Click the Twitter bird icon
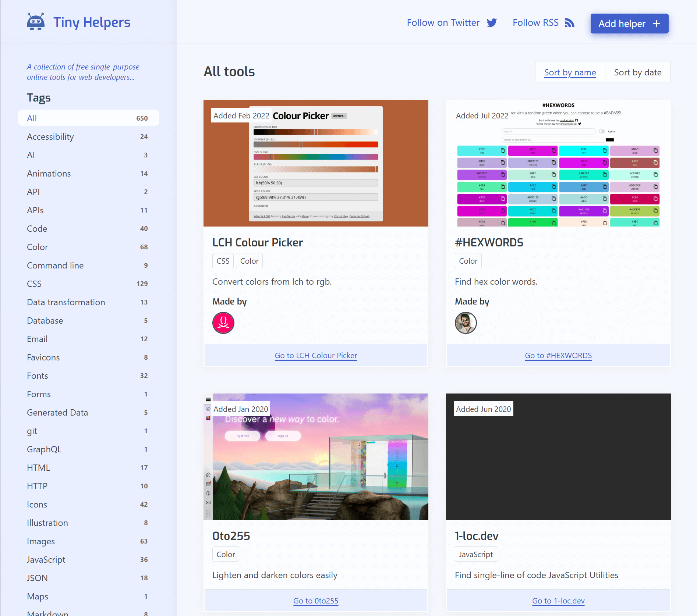697x616 pixels. tap(492, 23)
